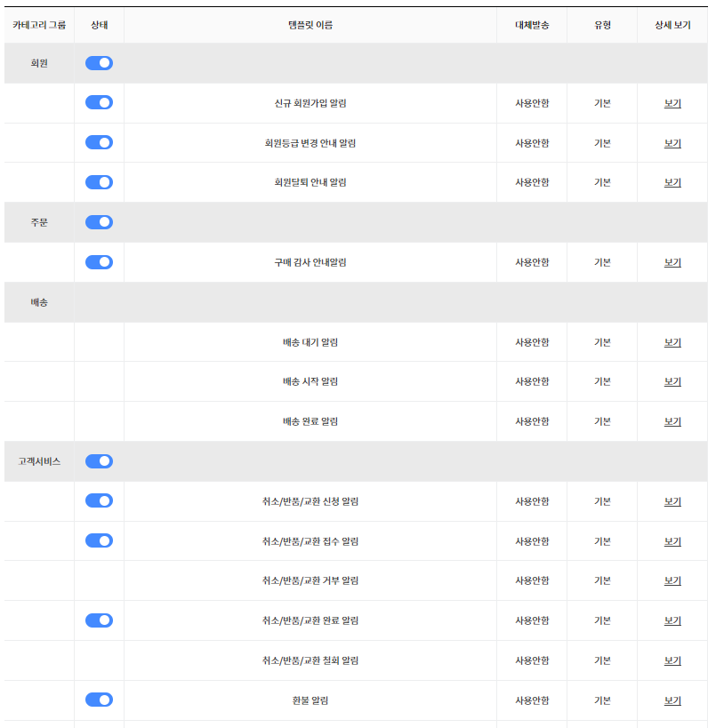View details of 환불 알림
The height and width of the screenshot is (728, 716).
pos(672,700)
